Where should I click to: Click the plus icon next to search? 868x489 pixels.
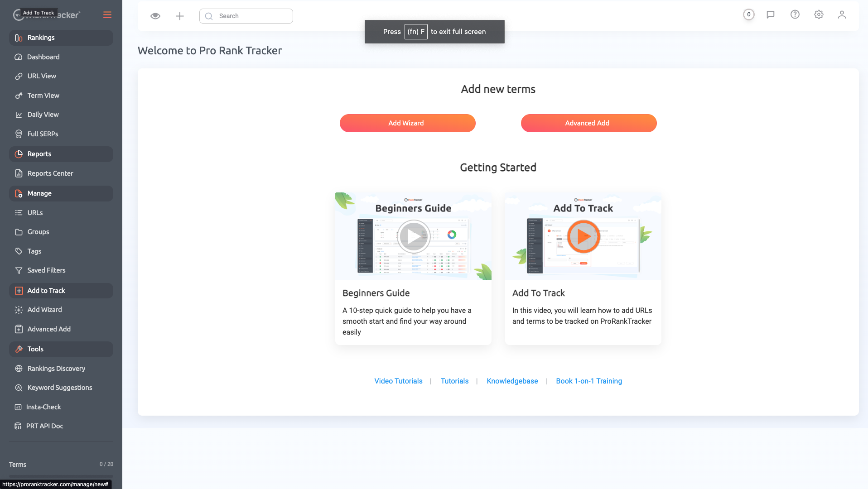click(x=180, y=16)
